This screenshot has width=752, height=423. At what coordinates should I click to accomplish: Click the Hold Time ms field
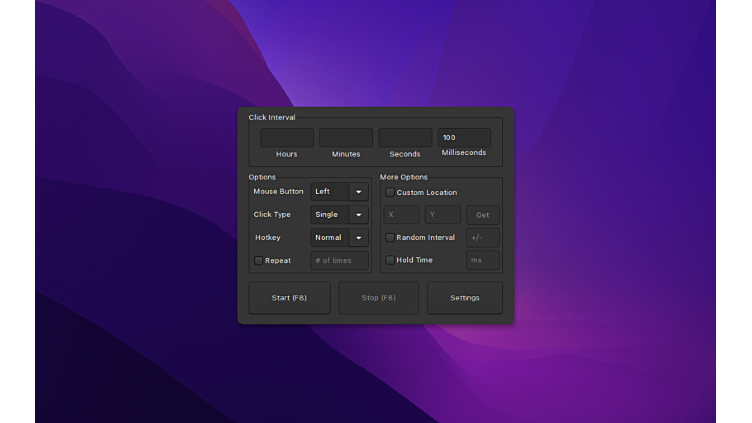pyautogui.click(x=483, y=260)
